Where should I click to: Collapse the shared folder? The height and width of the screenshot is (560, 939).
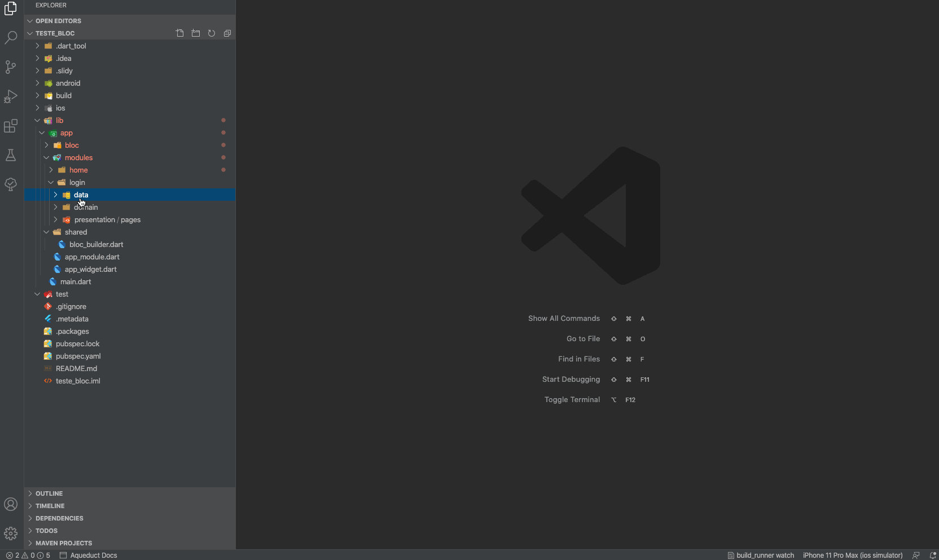[x=130, y=232]
